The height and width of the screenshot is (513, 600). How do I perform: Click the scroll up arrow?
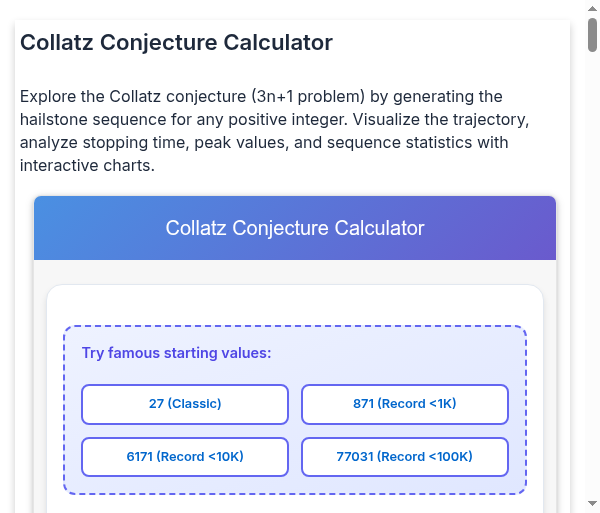(592, 9)
